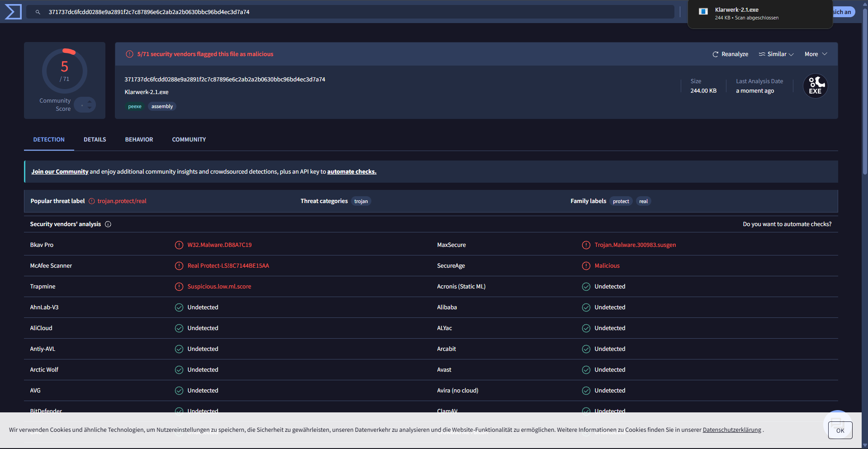Click the info icon beside Security vendors' analysis

[108, 224]
